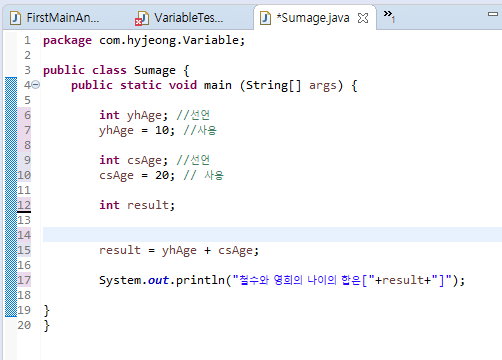Click the 'main' method name

pyautogui.click(x=218, y=85)
